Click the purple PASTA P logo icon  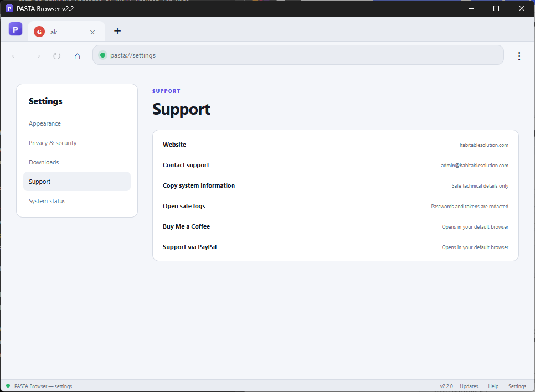[x=16, y=29]
